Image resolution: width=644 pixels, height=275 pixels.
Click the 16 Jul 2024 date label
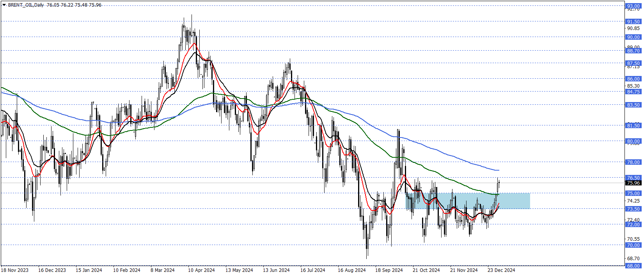tap(313, 270)
